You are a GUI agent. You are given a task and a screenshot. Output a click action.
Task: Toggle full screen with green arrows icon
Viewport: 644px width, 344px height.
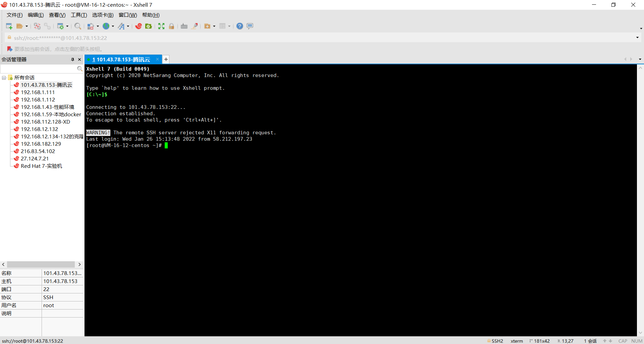[x=161, y=26]
